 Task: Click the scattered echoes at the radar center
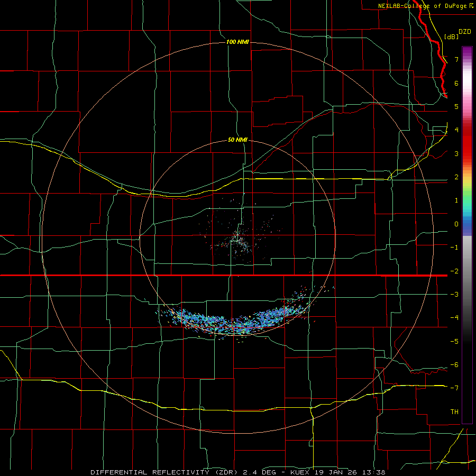coord(239,240)
